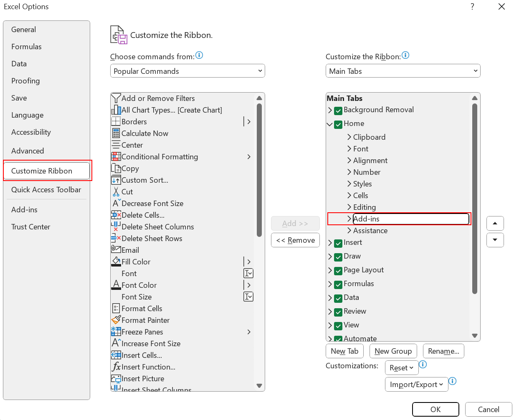The width and height of the screenshot is (514, 420).
Task: Expand the Clipboard group
Action: point(349,137)
